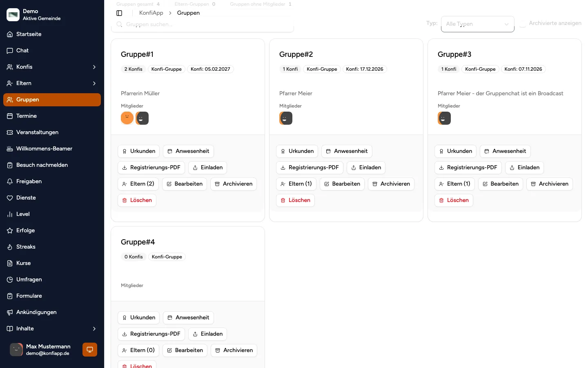Open Formulare in sidebar
This screenshot has width=588, height=368.
point(52,296)
